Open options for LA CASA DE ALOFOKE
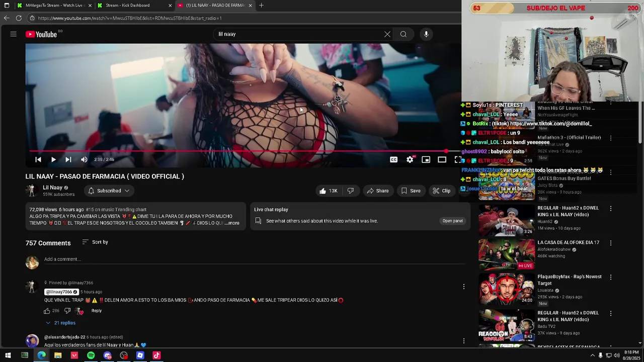Screen dimensions: 644x362 pos(611,243)
